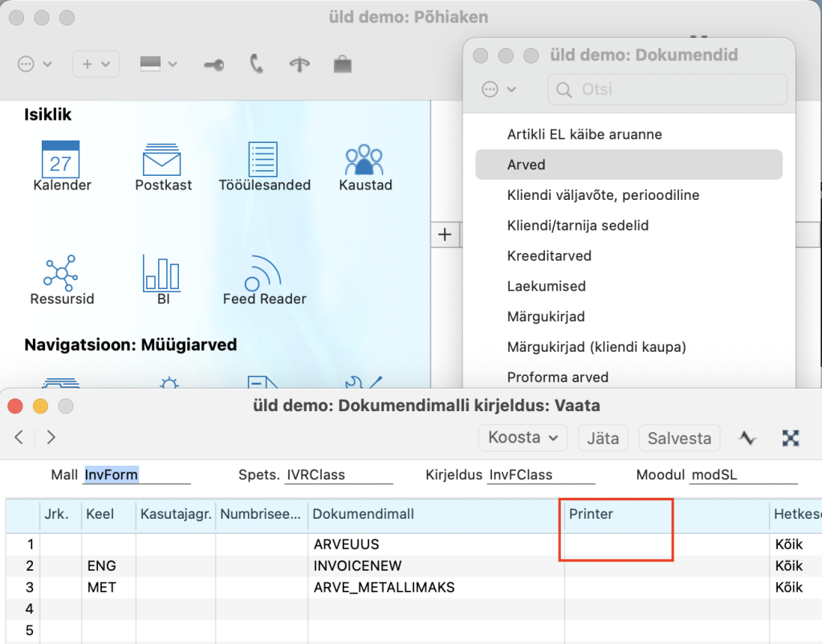822x644 pixels.
Task: Open the ellipsis menu in the Dokumendid window
Action: [x=498, y=89]
